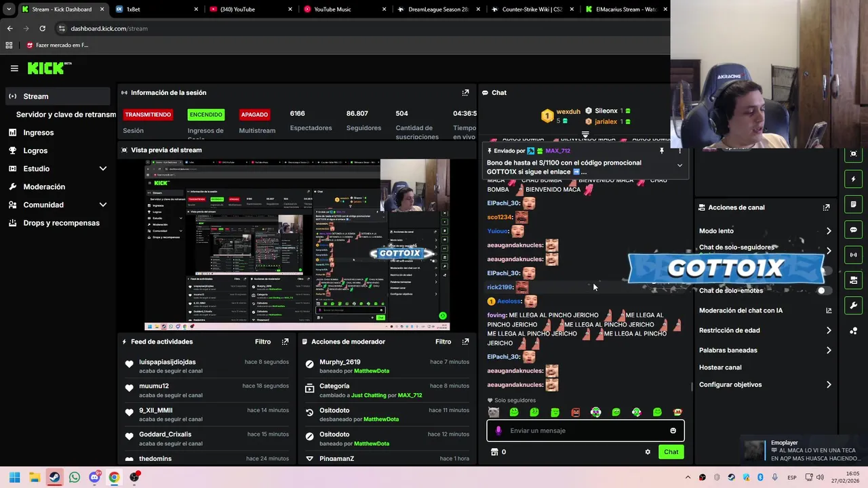868x488 pixels.
Task: Go back with the browser back arrow
Action: [x=9, y=28]
